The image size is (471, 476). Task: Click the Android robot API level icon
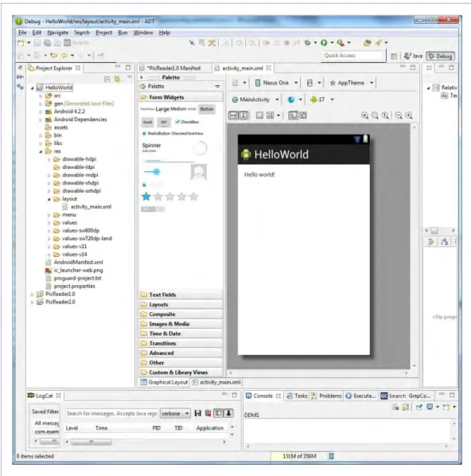pos(313,99)
